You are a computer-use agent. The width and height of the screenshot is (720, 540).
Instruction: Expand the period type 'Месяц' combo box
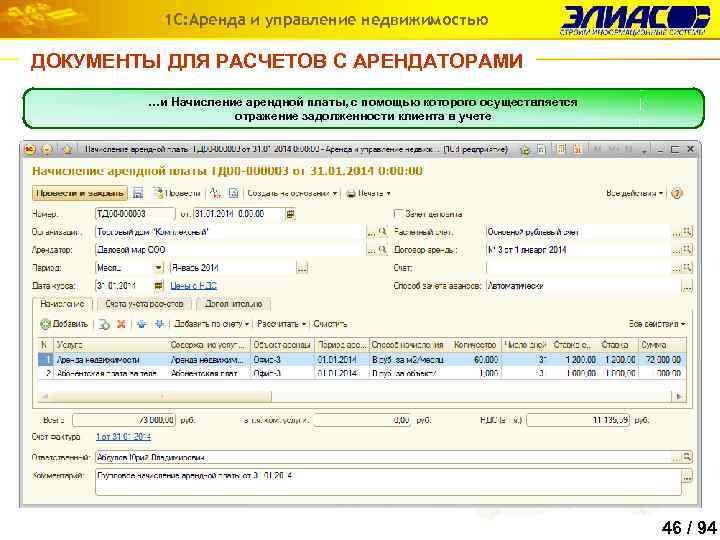pyautogui.click(x=158, y=268)
